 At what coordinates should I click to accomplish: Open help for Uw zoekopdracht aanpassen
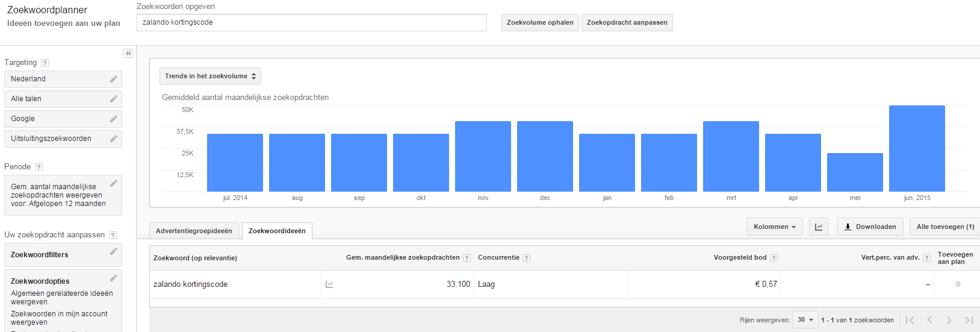click(113, 235)
